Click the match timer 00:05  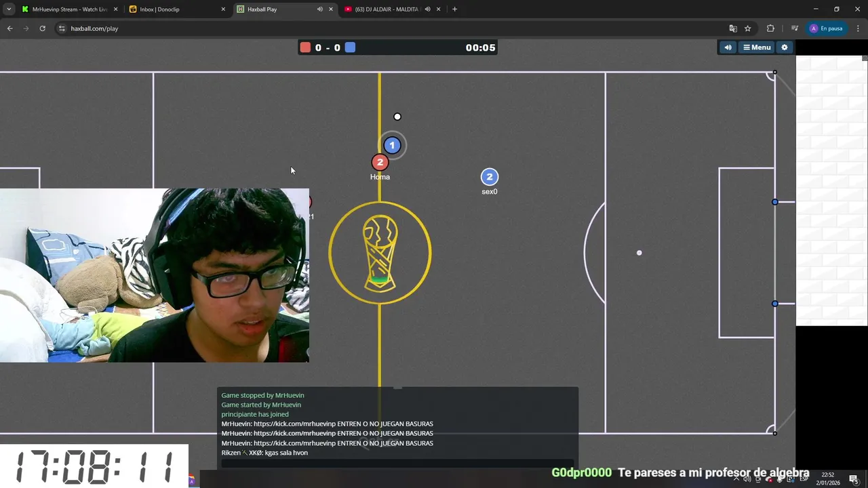click(480, 47)
